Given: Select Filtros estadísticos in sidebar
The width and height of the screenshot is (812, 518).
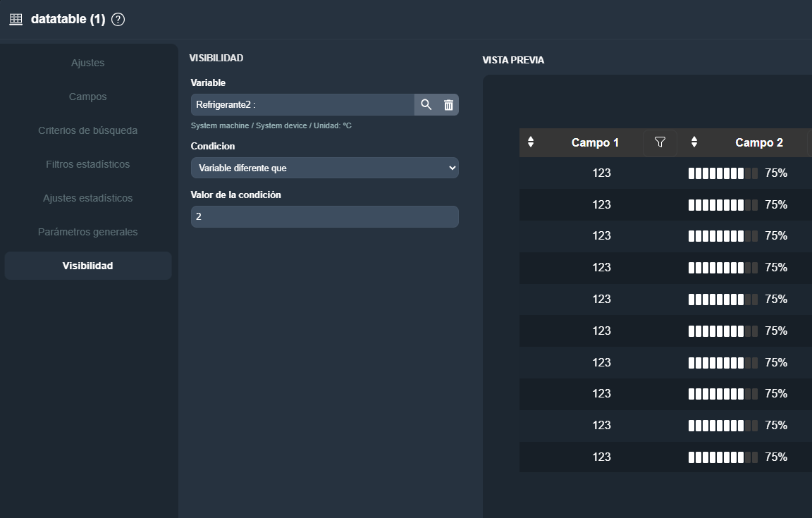Looking at the screenshot, I should click(x=88, y=164).
